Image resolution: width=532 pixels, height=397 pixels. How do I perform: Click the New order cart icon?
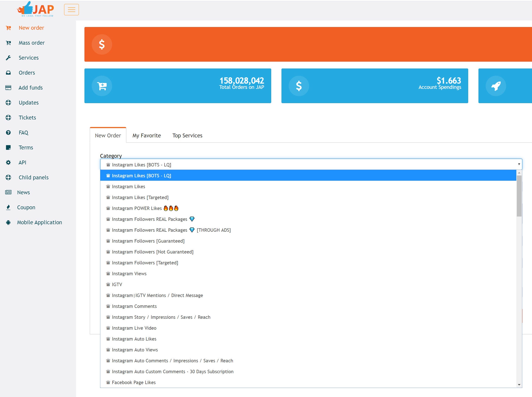[x=8, y=28]
